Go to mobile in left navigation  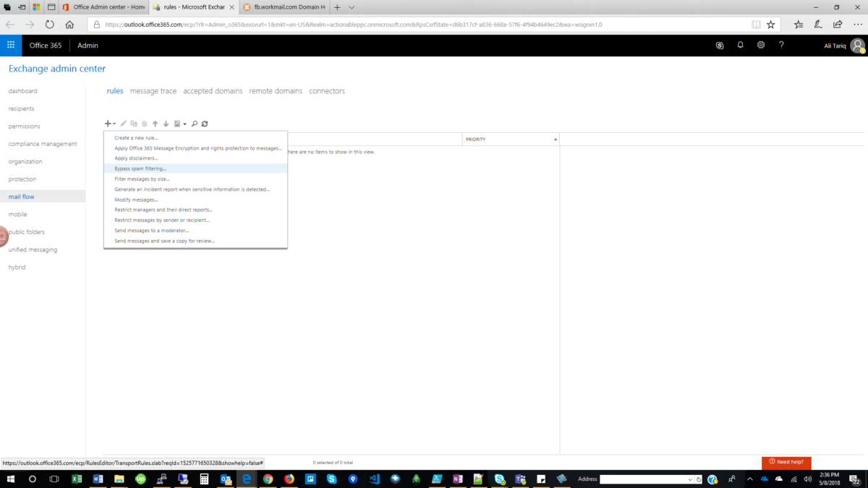pos(18,214)
